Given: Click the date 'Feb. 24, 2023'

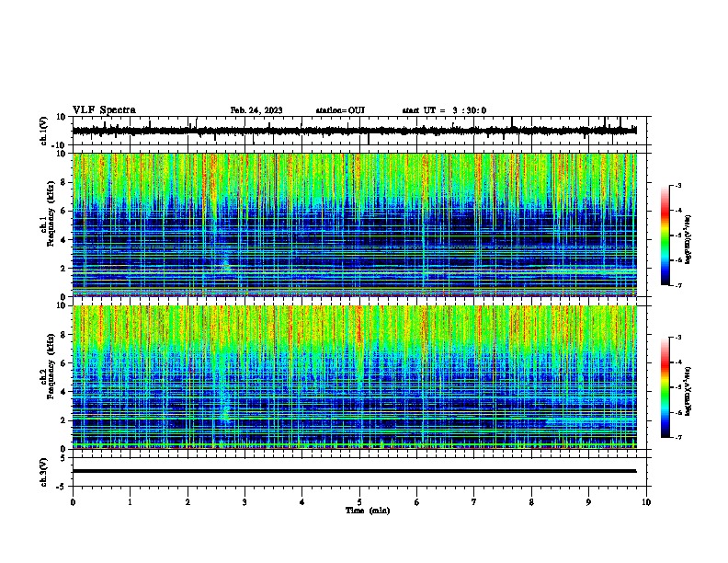Looking at the screenshot, I should pyautogui.click(x=256, y=110).
